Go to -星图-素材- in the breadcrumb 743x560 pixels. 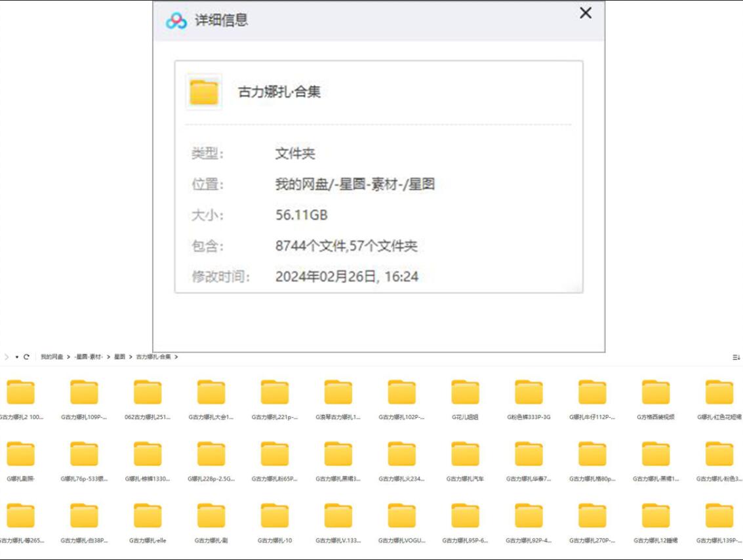coord(89,357)
